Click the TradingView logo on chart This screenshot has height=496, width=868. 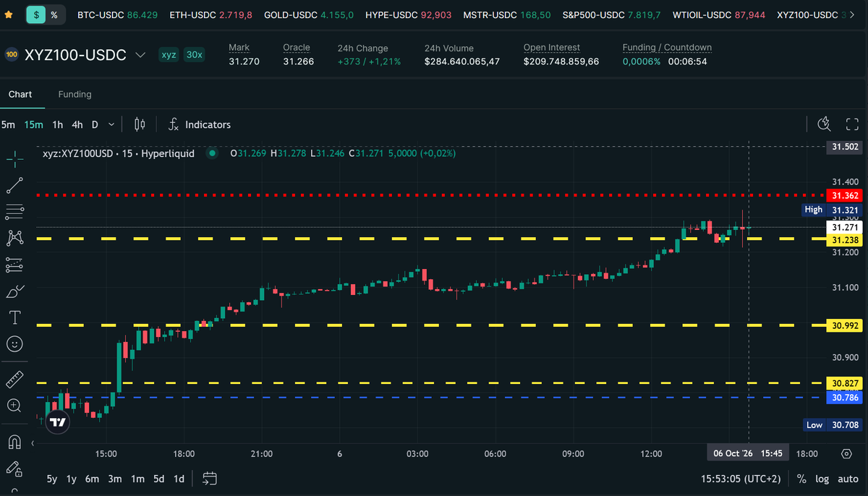(58, 422)
